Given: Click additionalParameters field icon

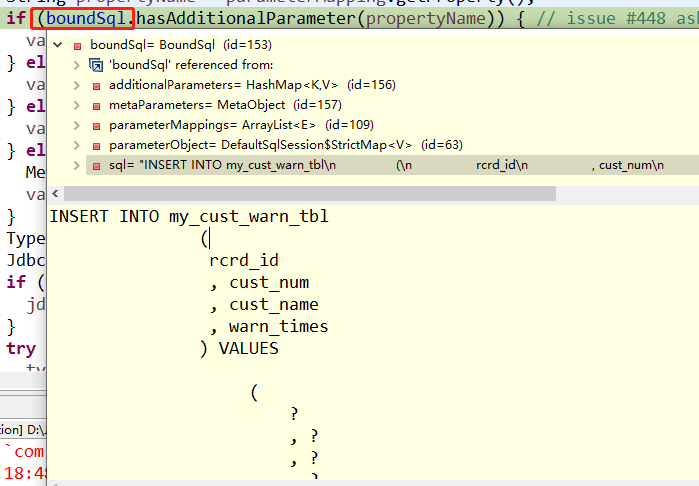Looking at the screenshot, I should point(96,86).
